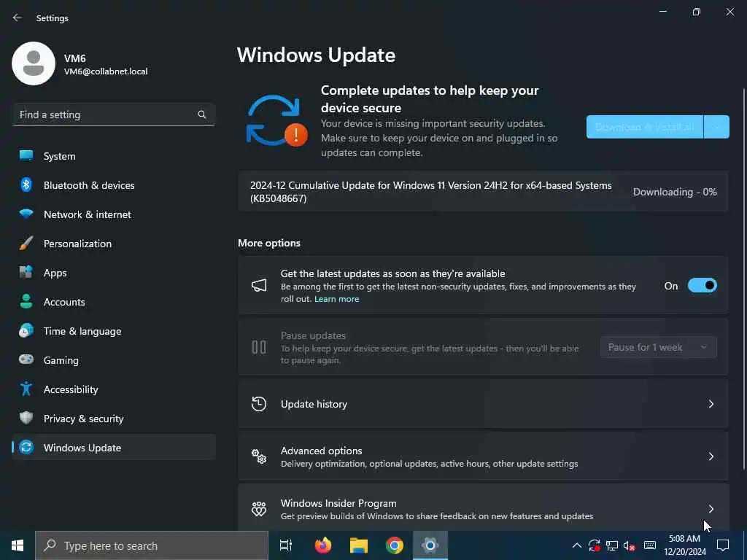747x560 pixels.
Task: Select Windows Update in the sidebar
Action: [x=113, y=447]
